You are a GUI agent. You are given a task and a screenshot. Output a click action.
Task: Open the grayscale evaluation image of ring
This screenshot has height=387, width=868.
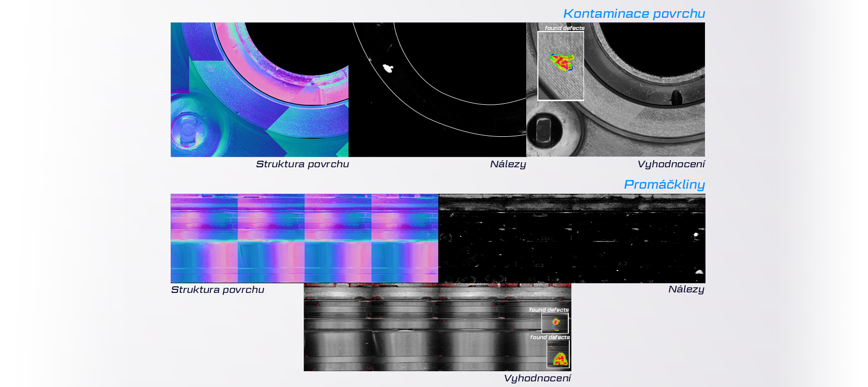click(x=616, y=90)
